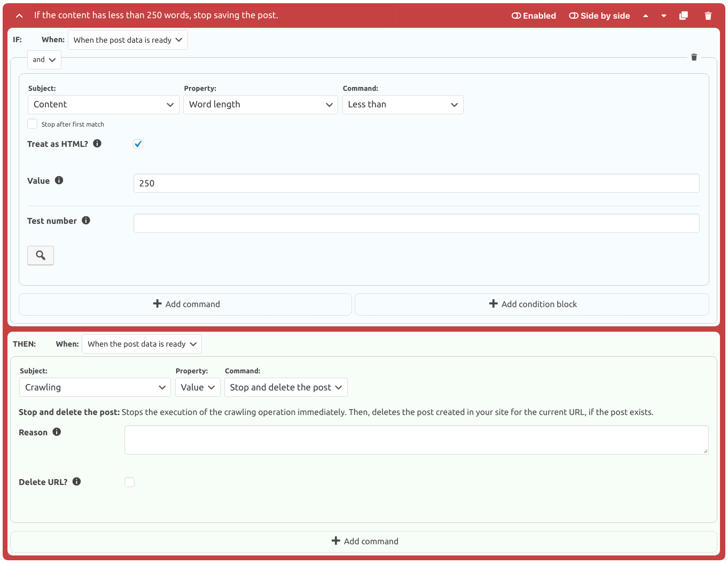728x564 pixels.
Task: Open the IF When event dropdown
Action: [x=128, y=40]
